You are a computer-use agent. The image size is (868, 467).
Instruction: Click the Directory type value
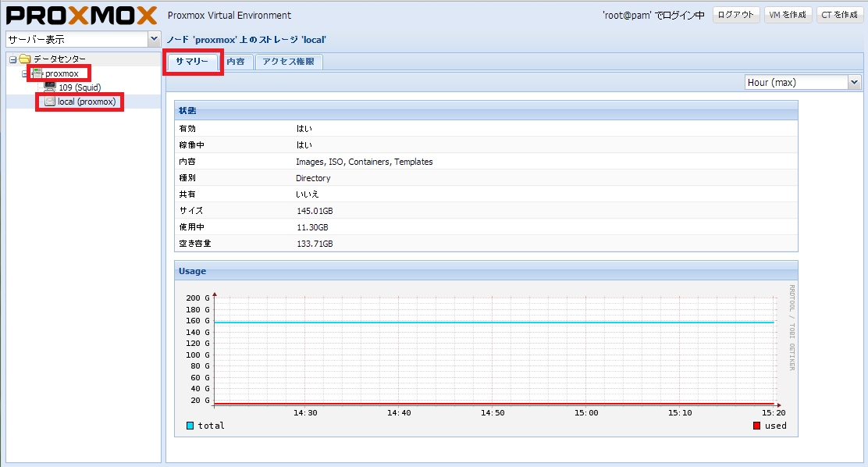[313, 178]
